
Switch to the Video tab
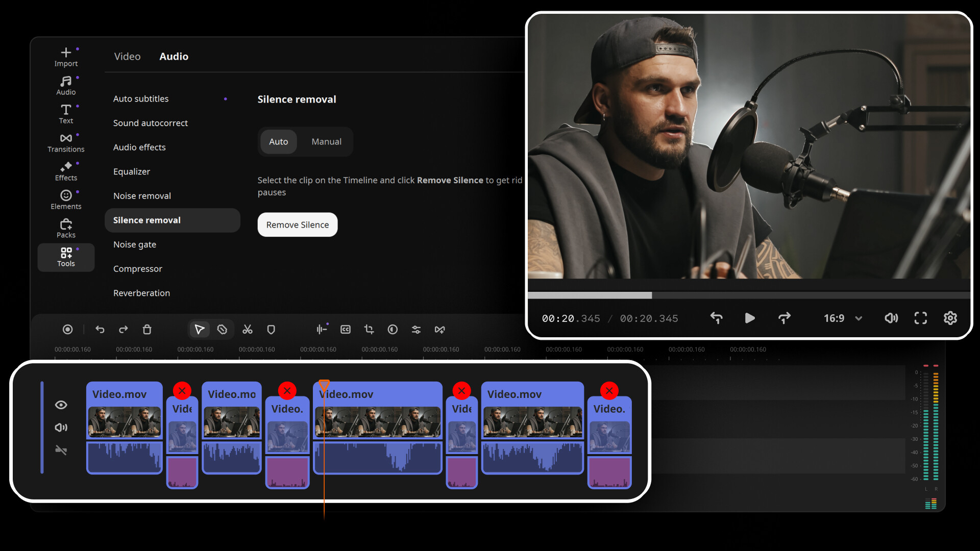point(127,56)
